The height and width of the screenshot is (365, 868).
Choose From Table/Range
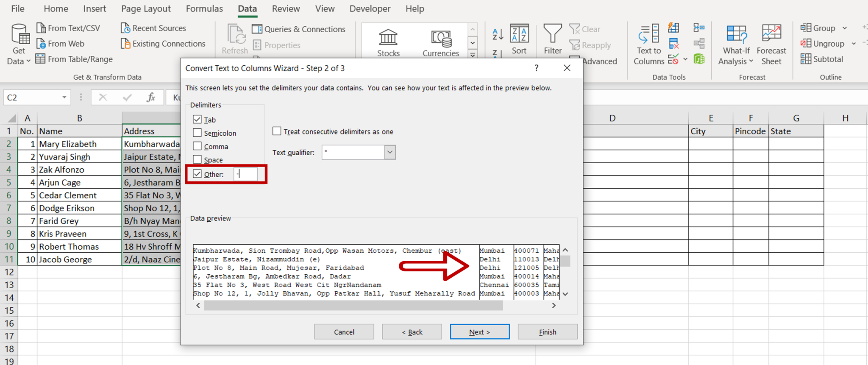(74, 59)
